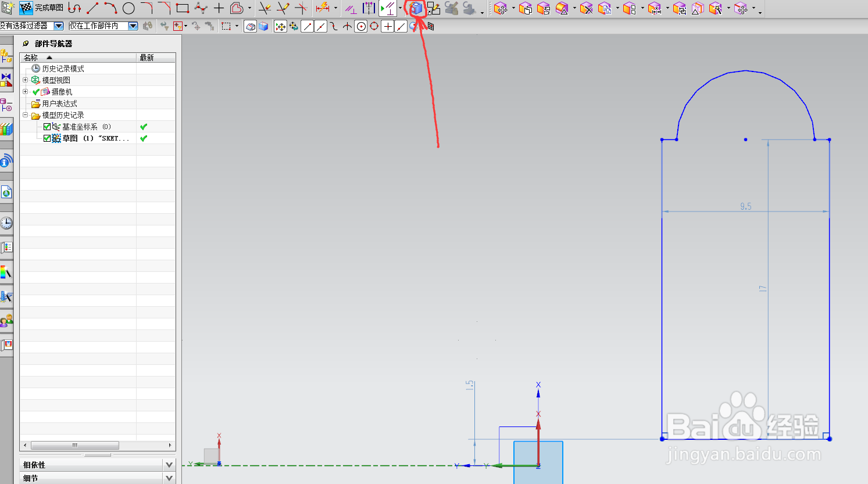
Task: Select the Make Corner tool
Action: [x=301, y=8]
